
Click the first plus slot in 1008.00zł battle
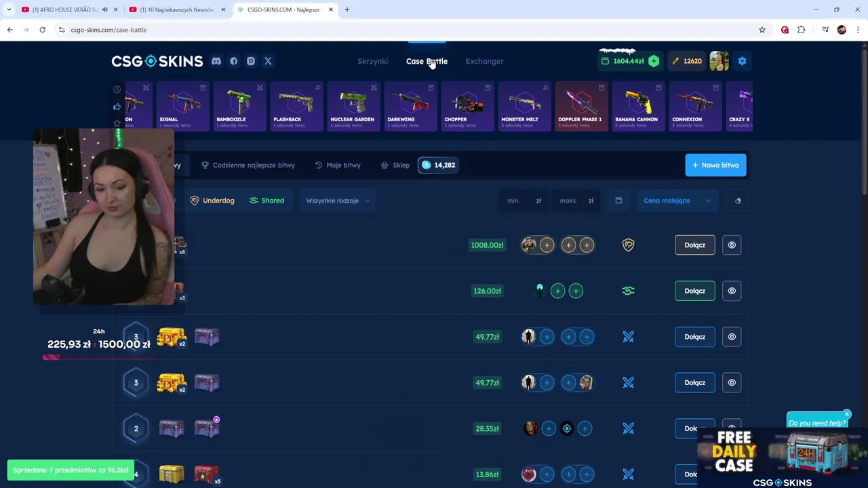(547, 245)
